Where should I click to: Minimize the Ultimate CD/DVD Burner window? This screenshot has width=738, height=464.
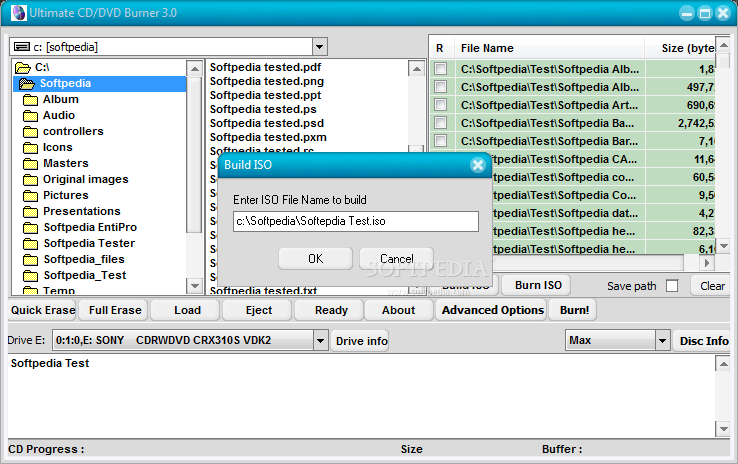(687, 13)
